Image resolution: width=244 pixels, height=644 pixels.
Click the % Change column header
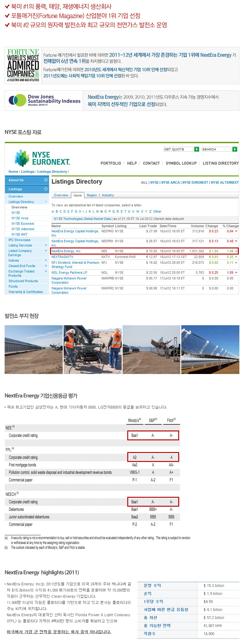[230, 226]
